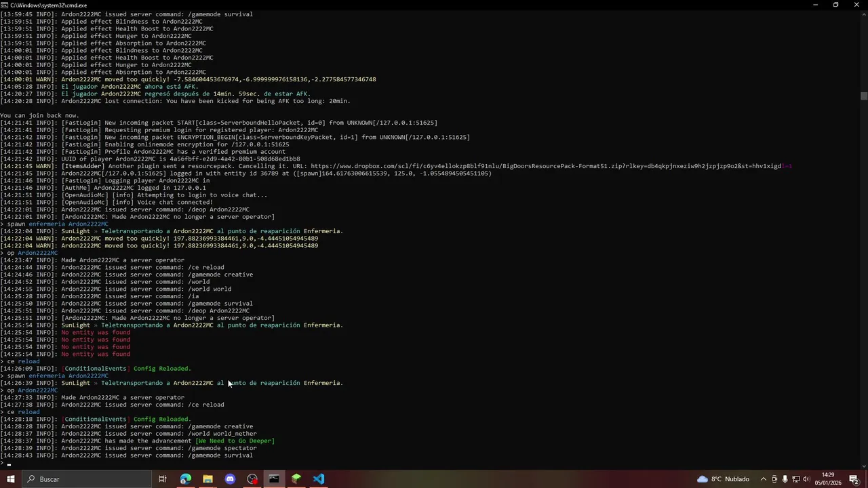Click the 'Voice chat connected!' log line

(x=106, y=202)
